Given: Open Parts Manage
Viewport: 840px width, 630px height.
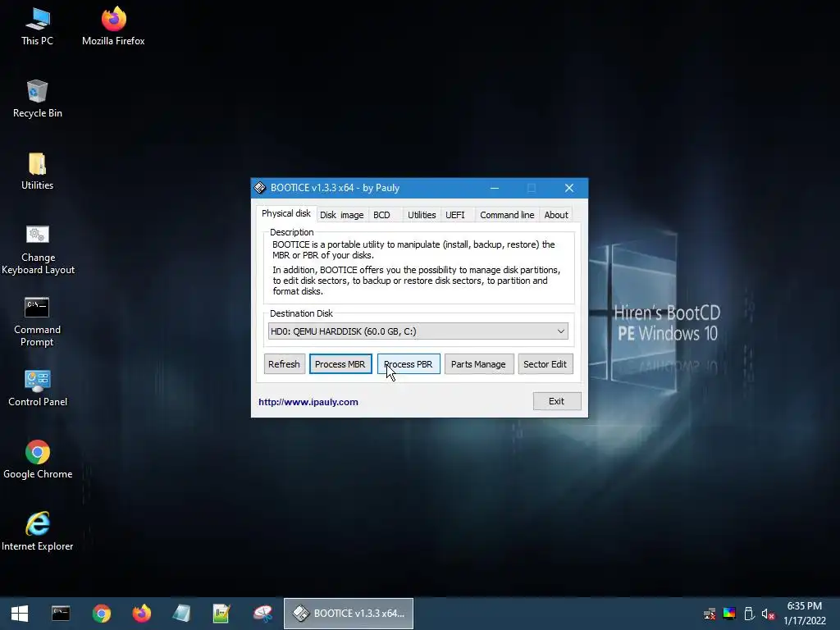Looking at the screenshot, I should (x=478, y=363).
